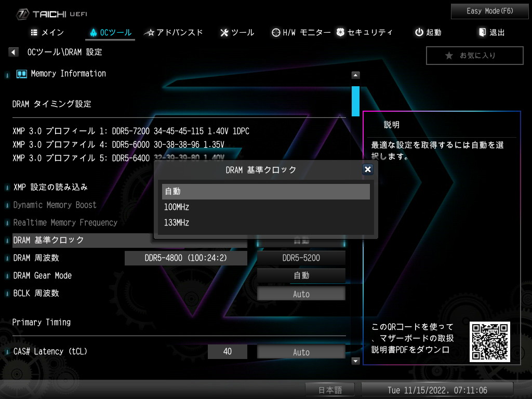This screenshot has width=532, height=399.
Task: Click XMP 3.0 プロファイル 4 DDR5-6000 line
Action: [118, 144]
